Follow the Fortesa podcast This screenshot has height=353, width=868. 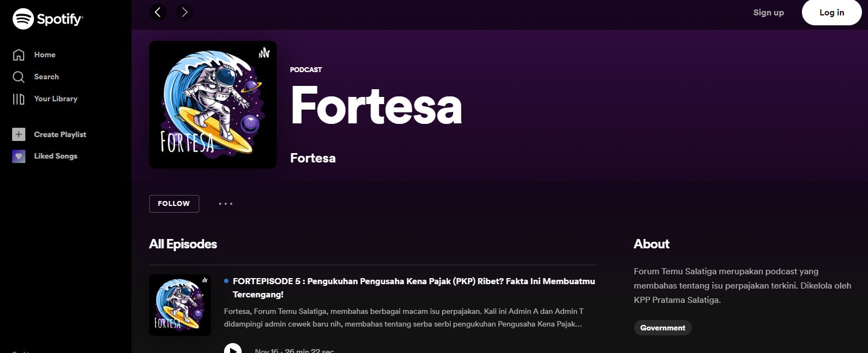(x=174, y=204)
